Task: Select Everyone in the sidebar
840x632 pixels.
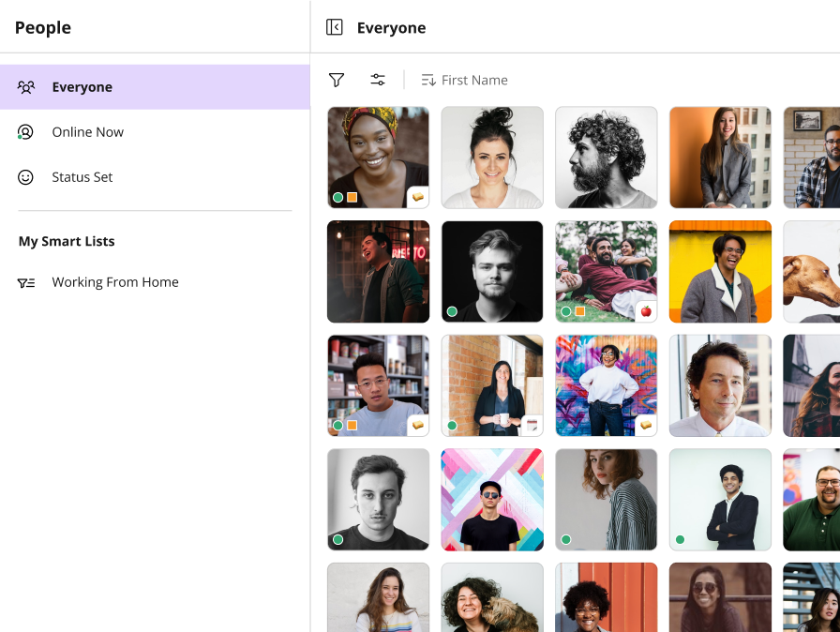Action: tap(155, 87)
